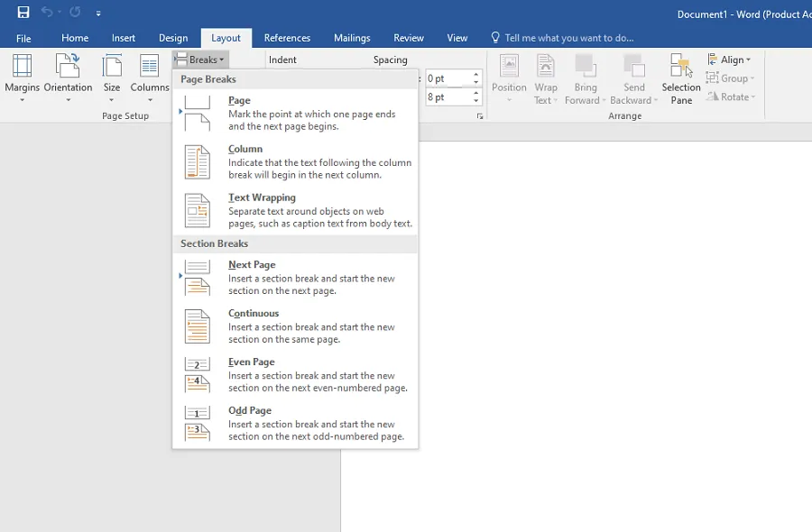Open the Margins dropdown
This screenshot has width=812, height=532.
[x=23, y=78]
